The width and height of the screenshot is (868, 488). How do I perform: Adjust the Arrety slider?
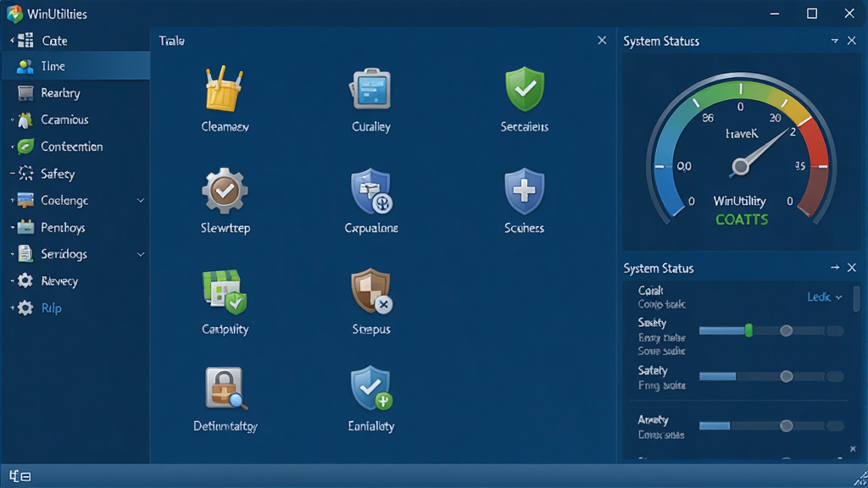pyautogui.click(x=771, y=426)
